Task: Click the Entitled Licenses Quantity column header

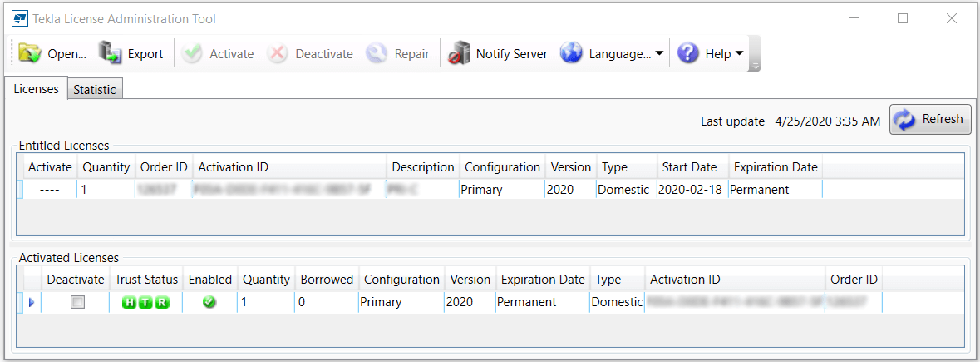Action: [106, 167]
